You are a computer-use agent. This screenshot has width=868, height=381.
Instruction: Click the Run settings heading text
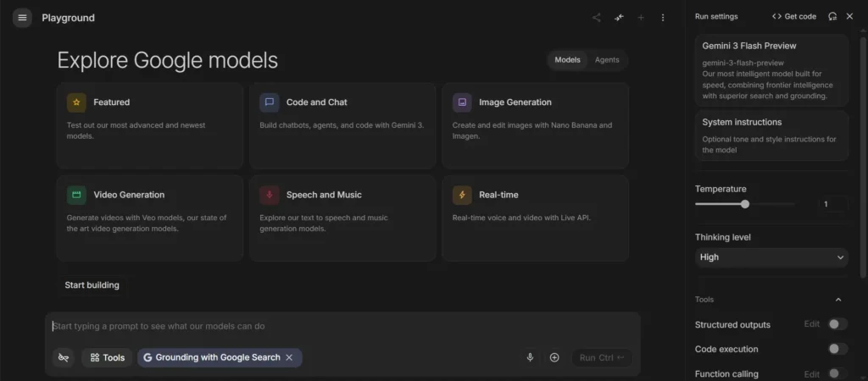click(x=716, y=17)
